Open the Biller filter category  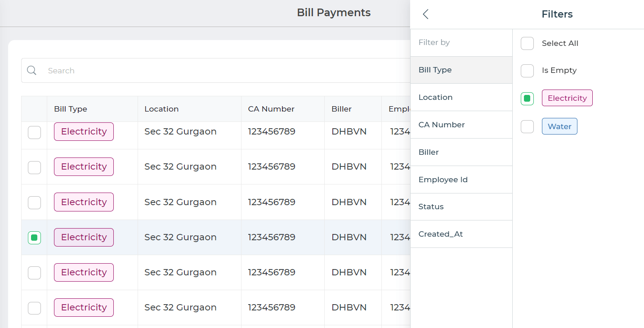[x=461, y=153]
